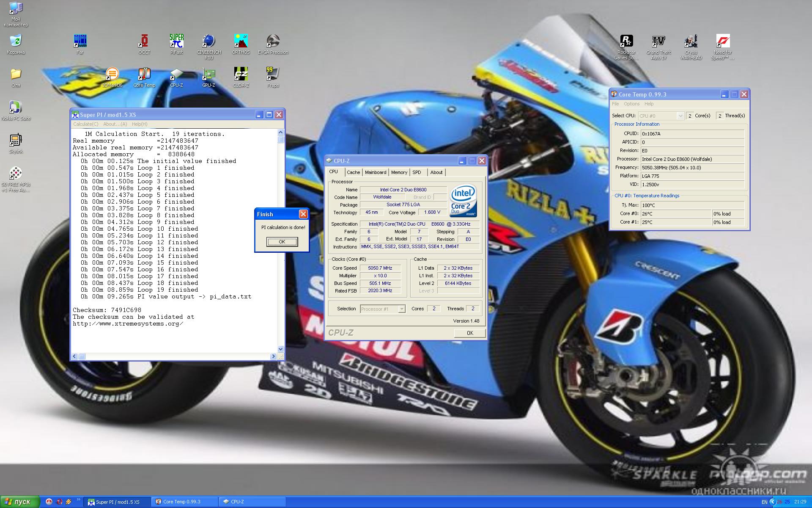Switch to the About tab in CPU-Z
812x508 pixels.
(436, 172)
